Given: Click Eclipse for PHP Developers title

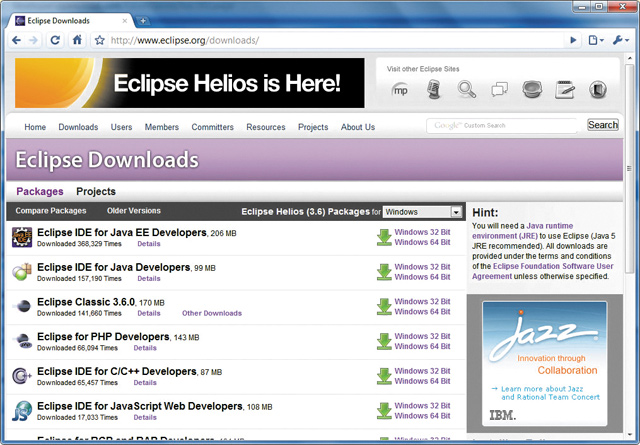Looking at the screenshot, I should tap(103, 337).
